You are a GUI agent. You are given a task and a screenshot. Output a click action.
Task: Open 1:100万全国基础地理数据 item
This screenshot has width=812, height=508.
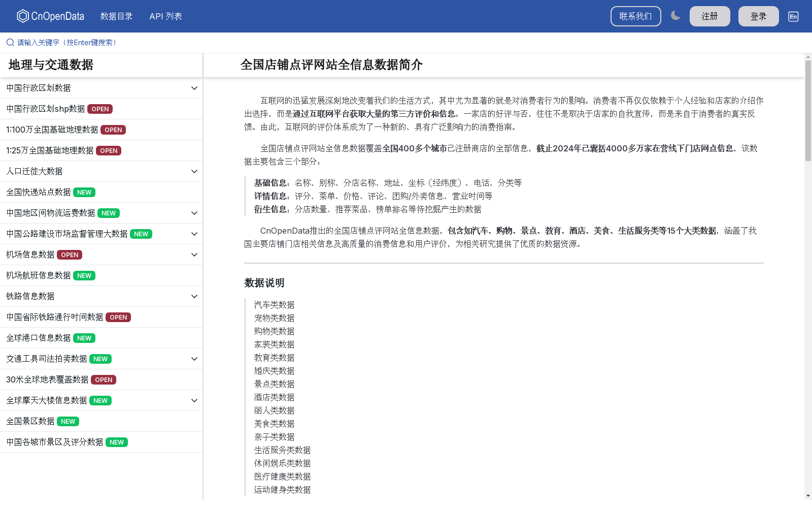101,130
